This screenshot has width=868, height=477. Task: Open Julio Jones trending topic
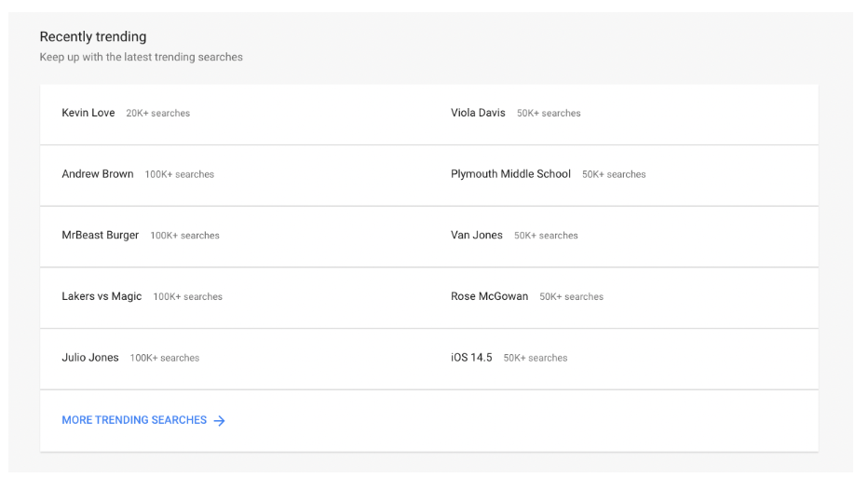[x=90, y=358]
